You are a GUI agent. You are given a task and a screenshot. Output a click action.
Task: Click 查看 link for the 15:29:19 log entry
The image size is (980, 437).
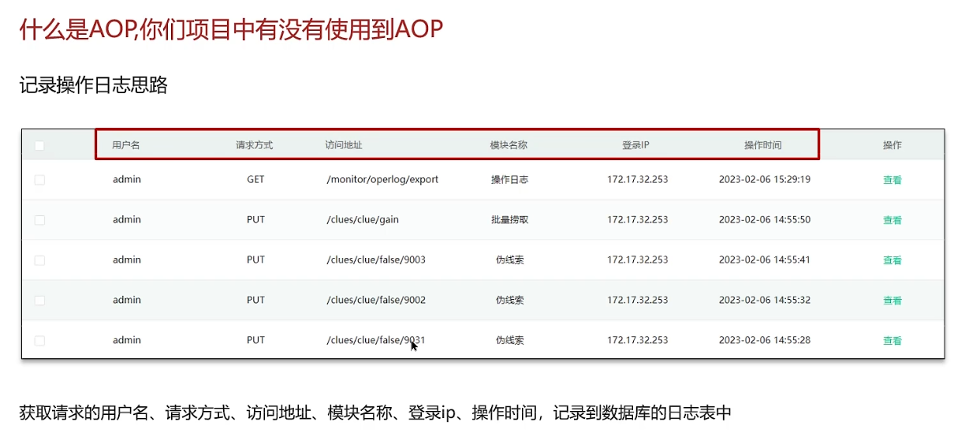coord(892,180)
